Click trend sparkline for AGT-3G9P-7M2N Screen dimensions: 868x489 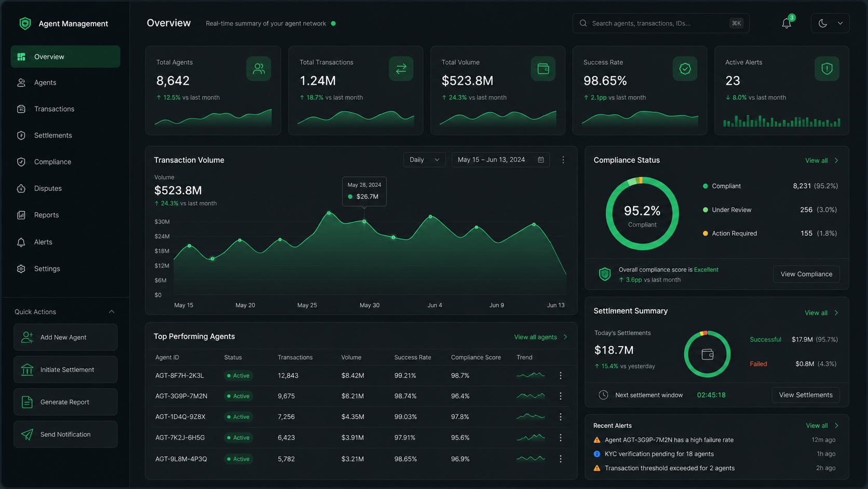[x=531, y=396]
